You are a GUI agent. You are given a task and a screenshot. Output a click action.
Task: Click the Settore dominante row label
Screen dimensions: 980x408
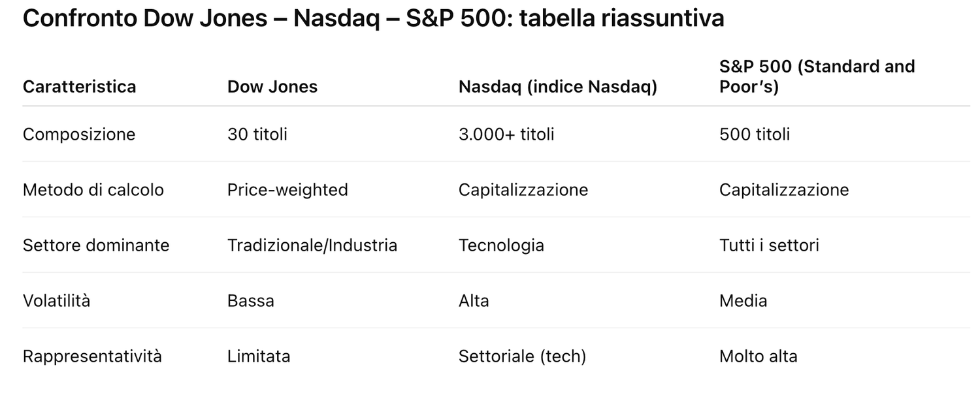[x=96, y=245]
